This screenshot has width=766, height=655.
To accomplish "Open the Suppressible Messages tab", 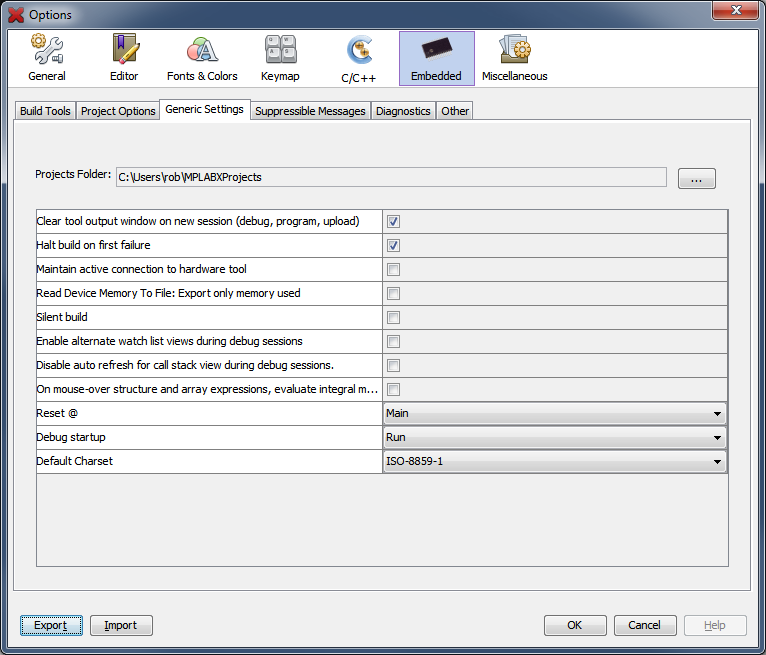I will pos(310,111).
